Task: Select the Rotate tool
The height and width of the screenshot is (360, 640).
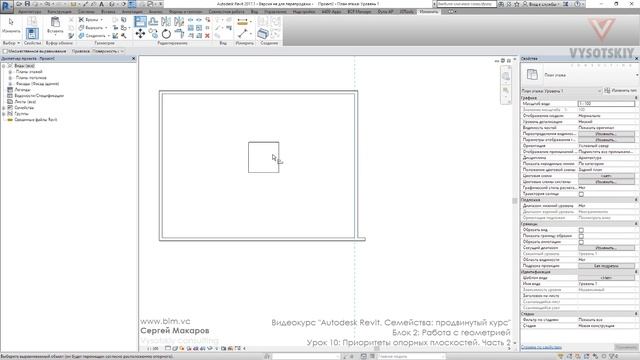Action: click(166, 34)
